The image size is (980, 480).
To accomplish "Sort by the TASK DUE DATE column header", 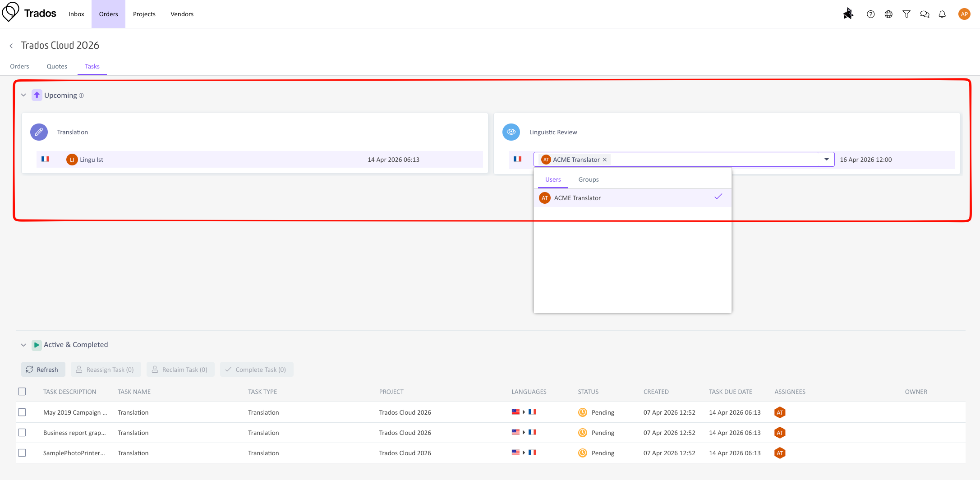I will click(731, 392).
